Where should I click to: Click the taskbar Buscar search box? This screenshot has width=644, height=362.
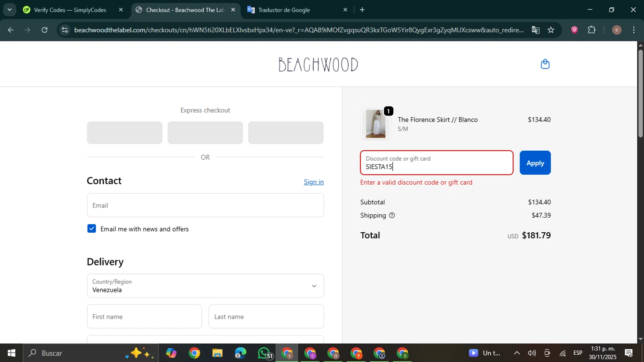tap(91, 353)
